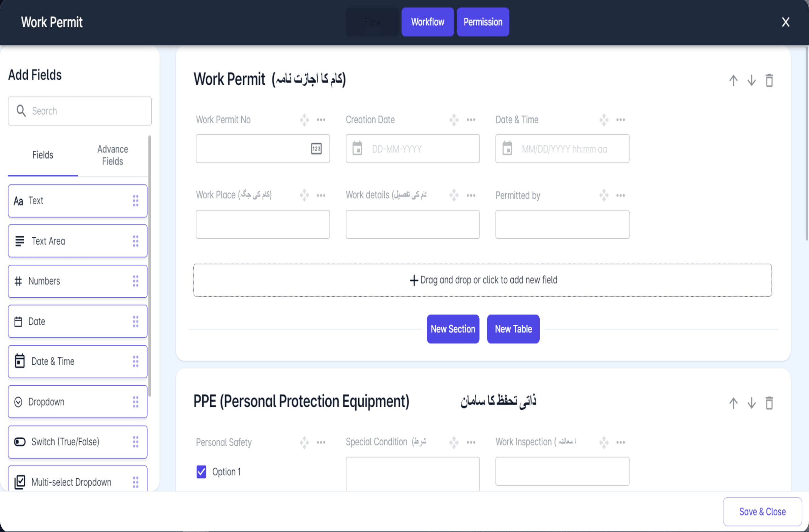Click the options menu on Creation Date field
Screen dimensions: 809x532
(x=471, y=119)
